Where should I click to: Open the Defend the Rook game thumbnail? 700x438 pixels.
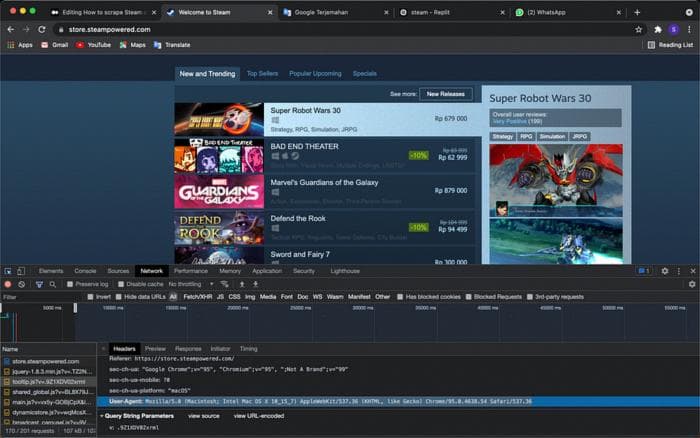[x=219, y=228]
